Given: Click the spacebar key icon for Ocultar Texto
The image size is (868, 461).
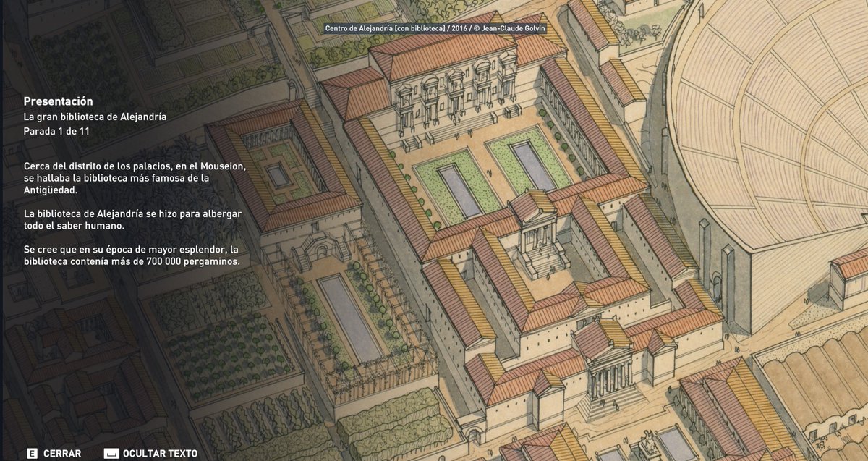Looking at the screenshot, I should pyautogui.click(x=111, y=454).
